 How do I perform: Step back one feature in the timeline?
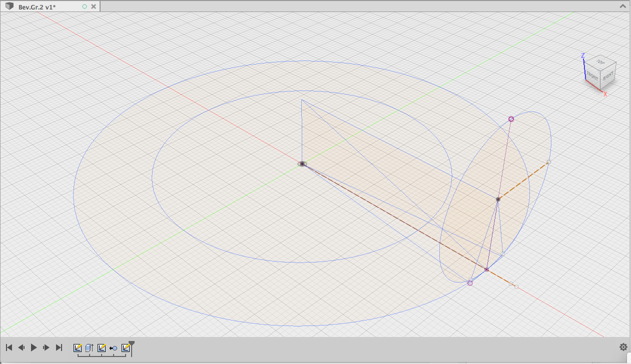click(x=21, y=347)
